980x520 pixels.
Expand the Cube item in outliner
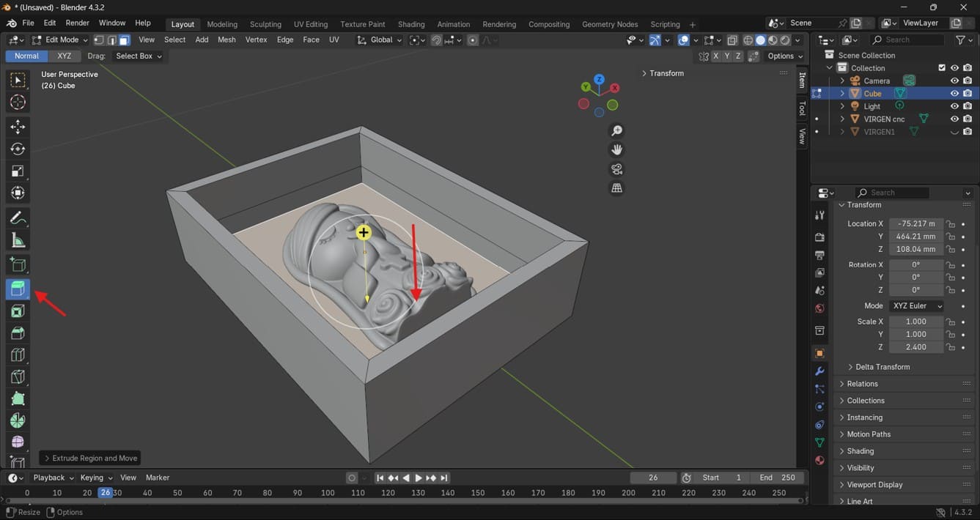click(842, 94)
